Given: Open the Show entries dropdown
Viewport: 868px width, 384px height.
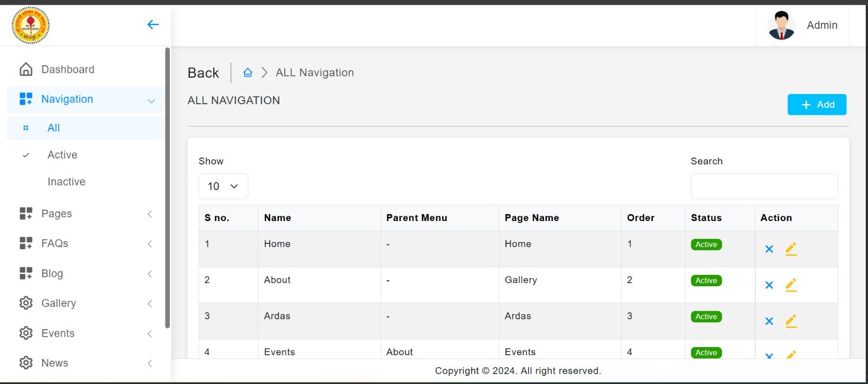Looking at the screenshot, I should tap(223, 186).
